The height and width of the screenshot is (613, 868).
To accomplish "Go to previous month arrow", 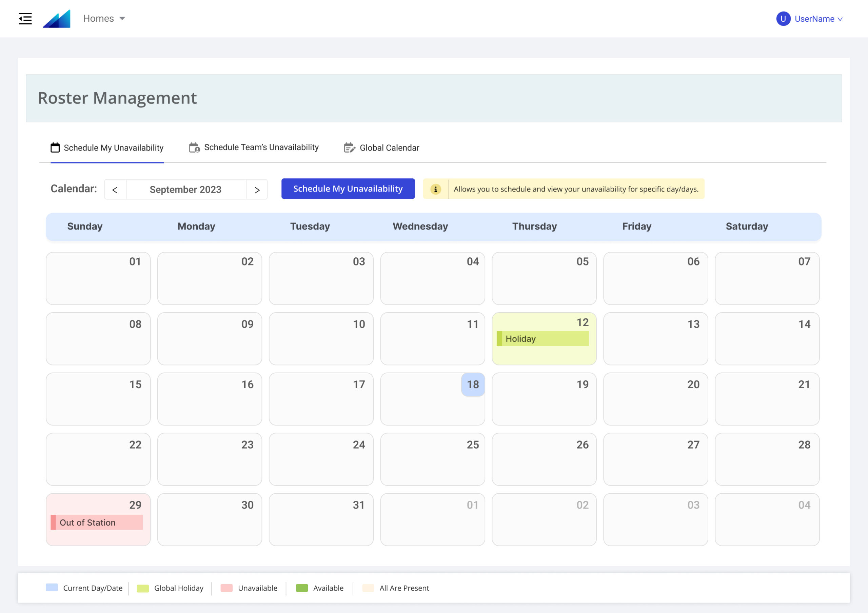I will click(x=115, y=190).
